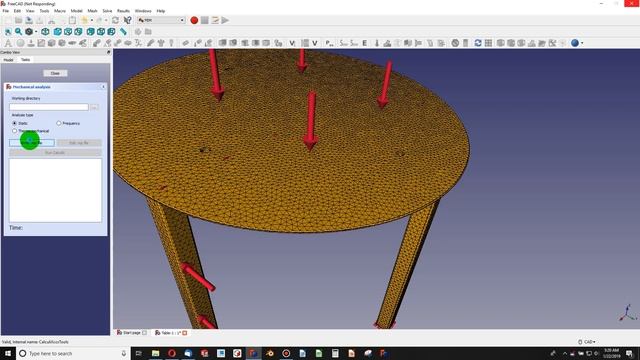Click the Close button in task panel
This screenshot has width=640, height=360.
click(55, 73)
